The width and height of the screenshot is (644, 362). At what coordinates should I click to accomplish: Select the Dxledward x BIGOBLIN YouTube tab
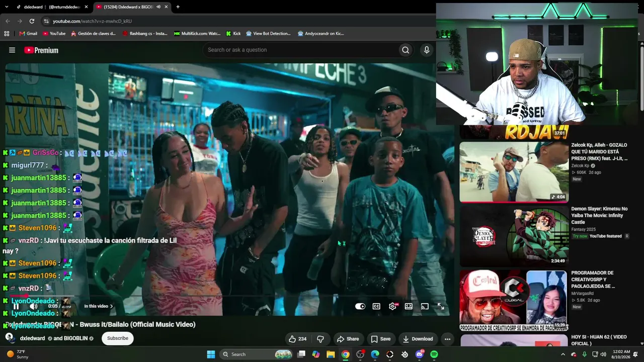coord(132,7)
